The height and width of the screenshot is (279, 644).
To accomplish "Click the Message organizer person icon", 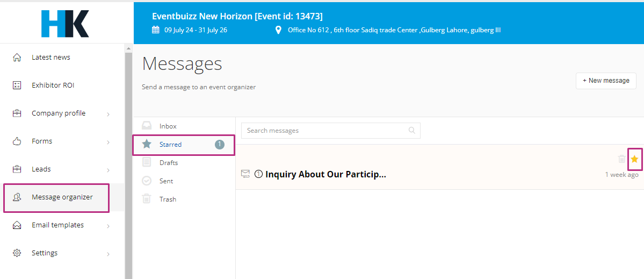I will click(17, 197).
